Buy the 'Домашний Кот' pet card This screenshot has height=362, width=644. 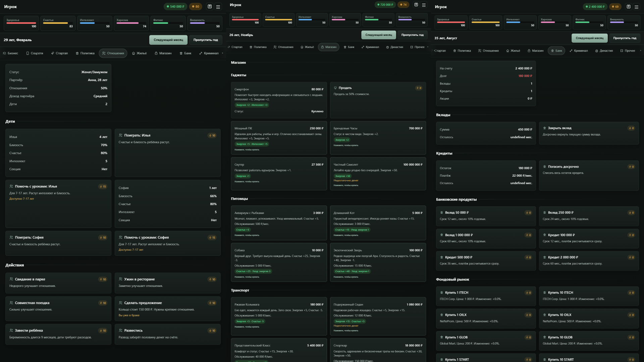(378, 223)
